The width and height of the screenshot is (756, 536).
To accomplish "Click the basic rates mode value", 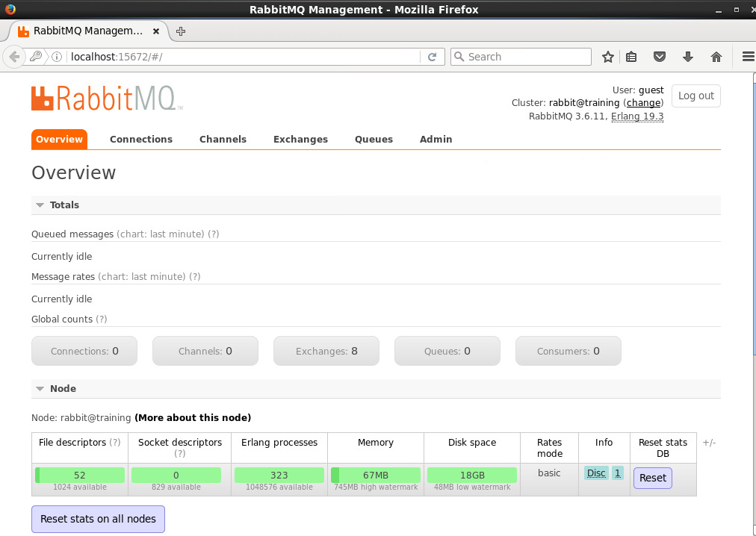I will (x=549, y=473).
